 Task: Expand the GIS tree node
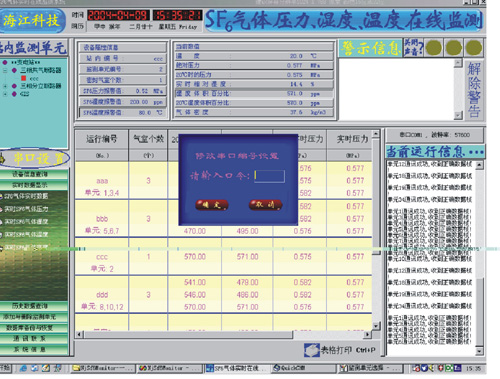pyautogui.click(x=5, y=94)
